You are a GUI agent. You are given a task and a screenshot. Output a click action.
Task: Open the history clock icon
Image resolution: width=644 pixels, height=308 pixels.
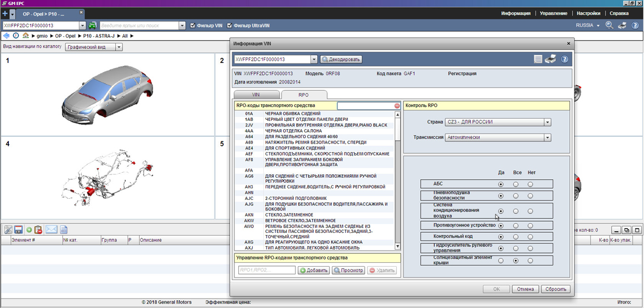coord(16,36)
